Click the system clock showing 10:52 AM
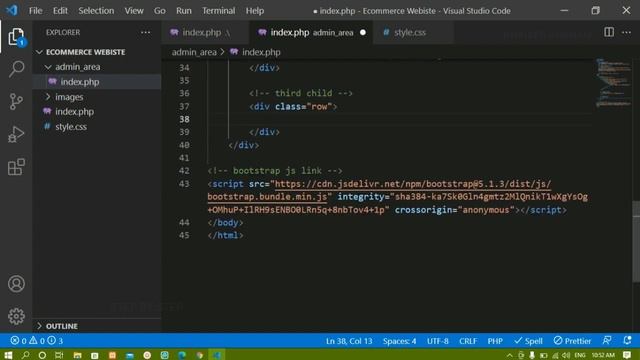 click(603, 355)
